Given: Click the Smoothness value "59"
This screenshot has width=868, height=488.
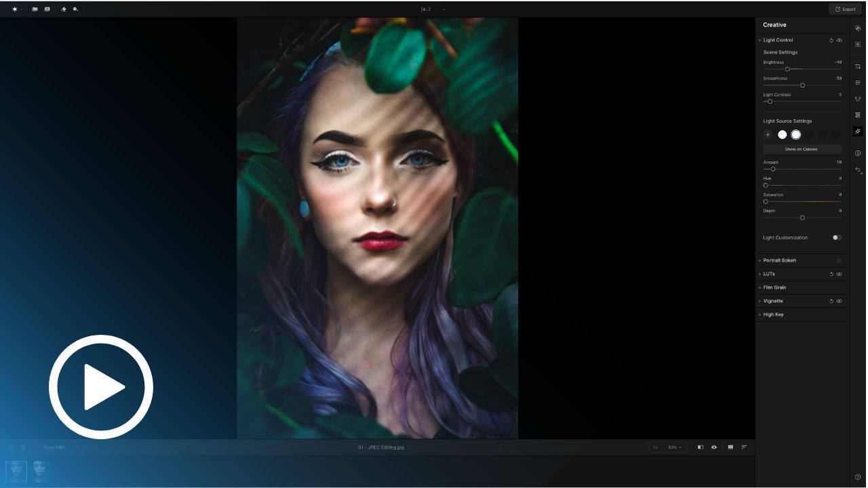Looking at the screenshot, I should coord(839,79).
